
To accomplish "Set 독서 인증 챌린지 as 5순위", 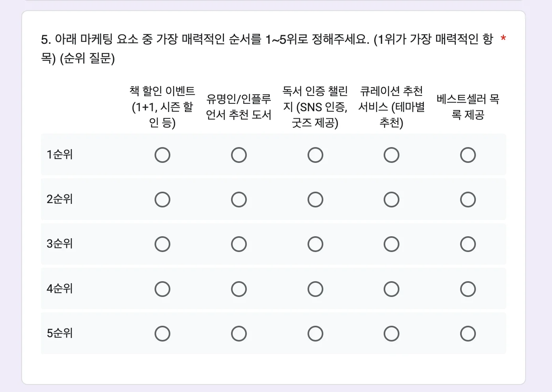I will click(315, 333).
